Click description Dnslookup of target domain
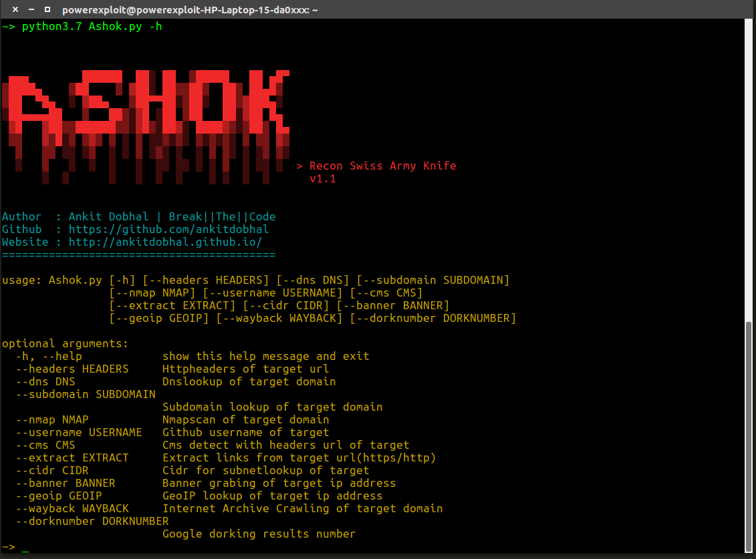The width and height of the screenshot is (756, 559). (249, 381)
